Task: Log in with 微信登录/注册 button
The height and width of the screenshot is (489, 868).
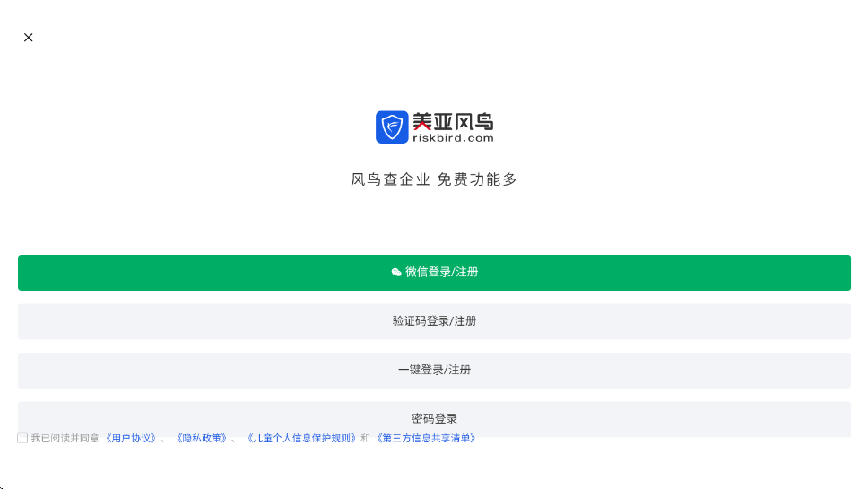Action: (434, 273)
